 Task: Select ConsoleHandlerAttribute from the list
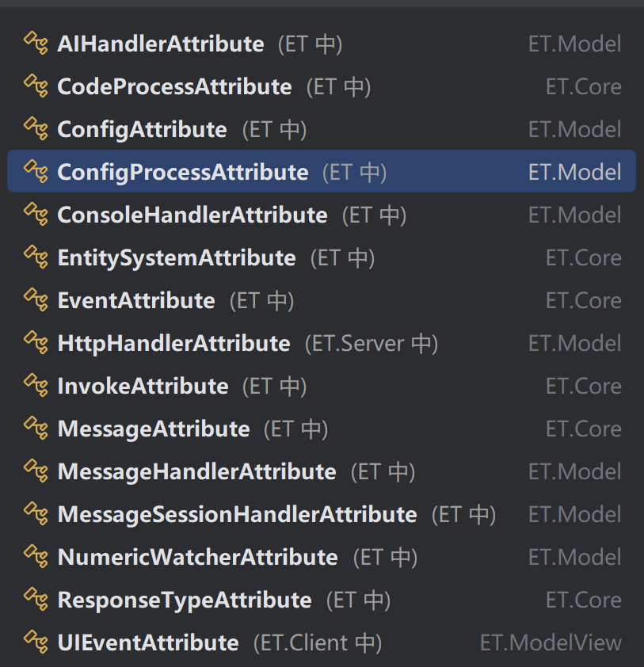click(192, 215)
